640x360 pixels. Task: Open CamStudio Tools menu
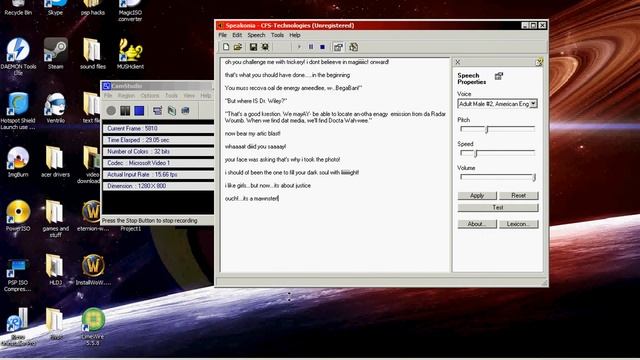tap(171, 96)
